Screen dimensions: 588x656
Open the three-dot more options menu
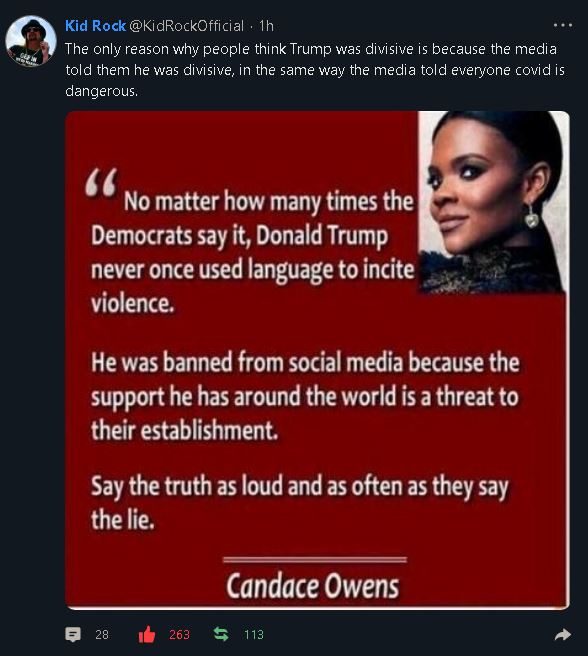tap(562, 25)
